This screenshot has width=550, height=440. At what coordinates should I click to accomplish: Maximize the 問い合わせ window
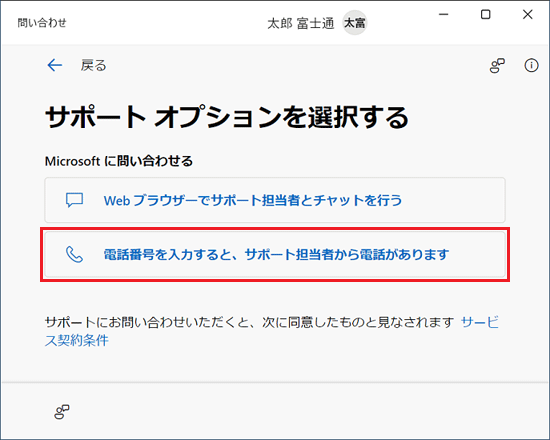click(x=485, y=14)
